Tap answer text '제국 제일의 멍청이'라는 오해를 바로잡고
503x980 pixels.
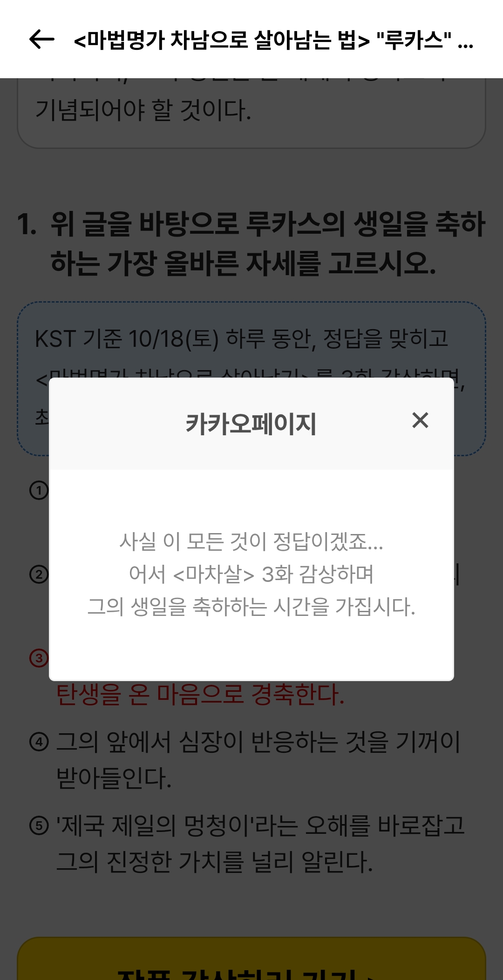(x=260, y=825)
